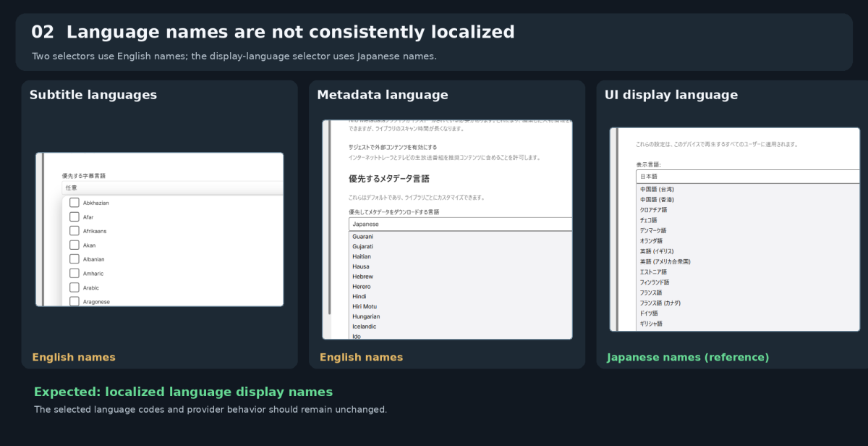The height and width of the screenshot is (446, 868).
Task: Enable the Aragonese checkbox
Action: [75, 301]
